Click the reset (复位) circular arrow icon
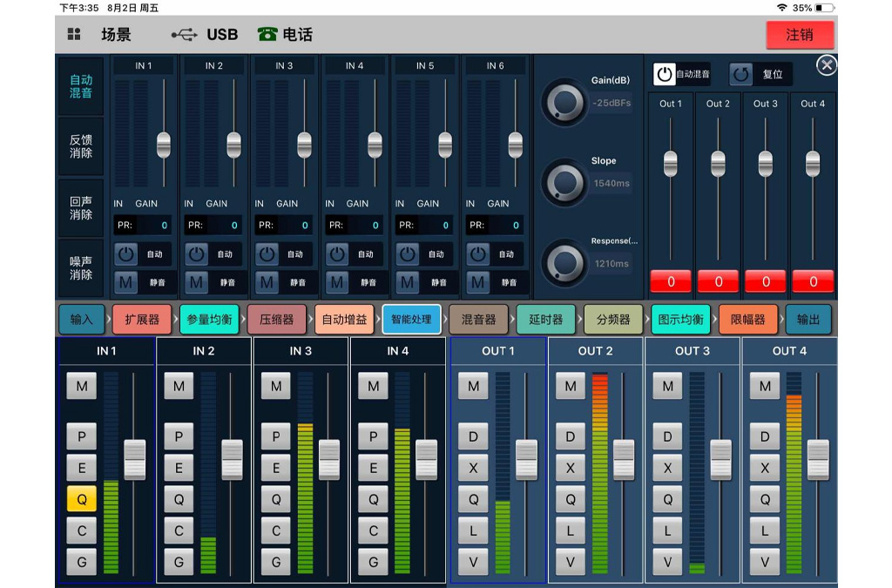 [741, 75]
